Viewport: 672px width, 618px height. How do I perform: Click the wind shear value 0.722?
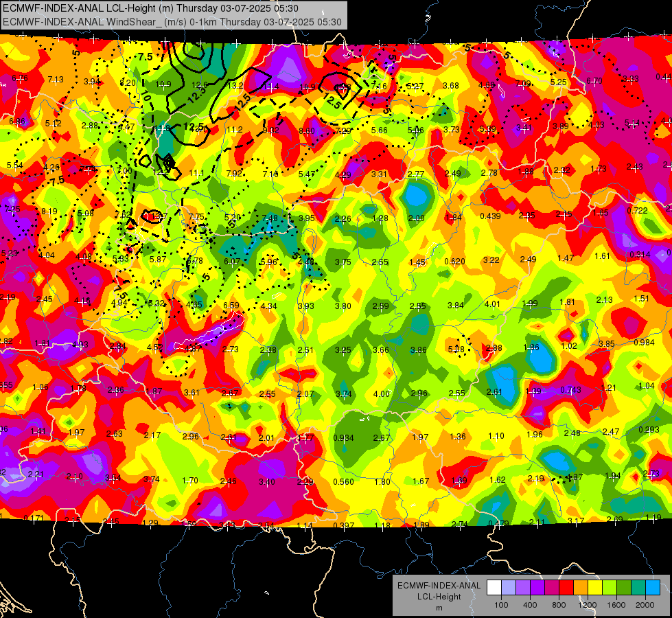(x=637, y=211)
